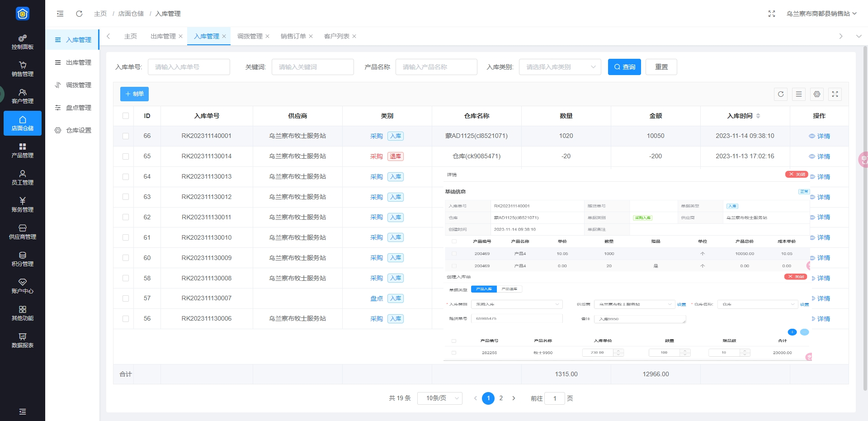This screenshot has width=868, height=421.
Task: Select the checkbox for row ID 66
Action: click(126, 136)
